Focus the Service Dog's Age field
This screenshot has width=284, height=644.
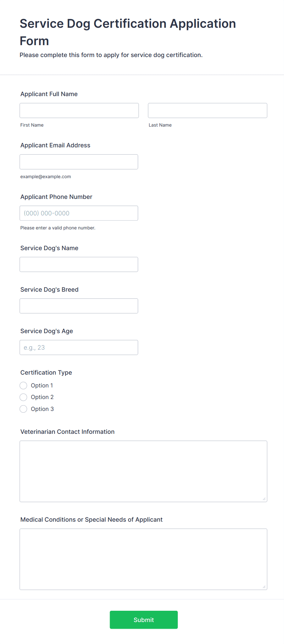point(79,347)
